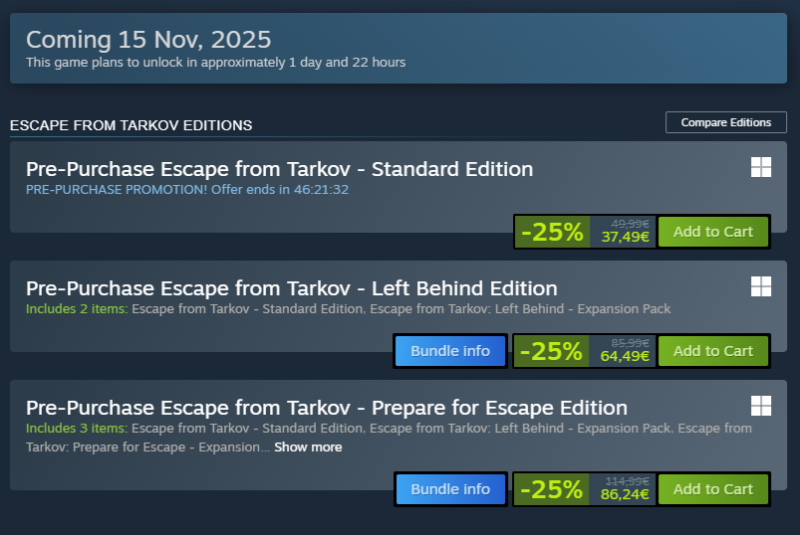This screenshot has width=800, height=535.
Task: Click Windows icon on Left Behind Edition row
Action: coord(761,287)
